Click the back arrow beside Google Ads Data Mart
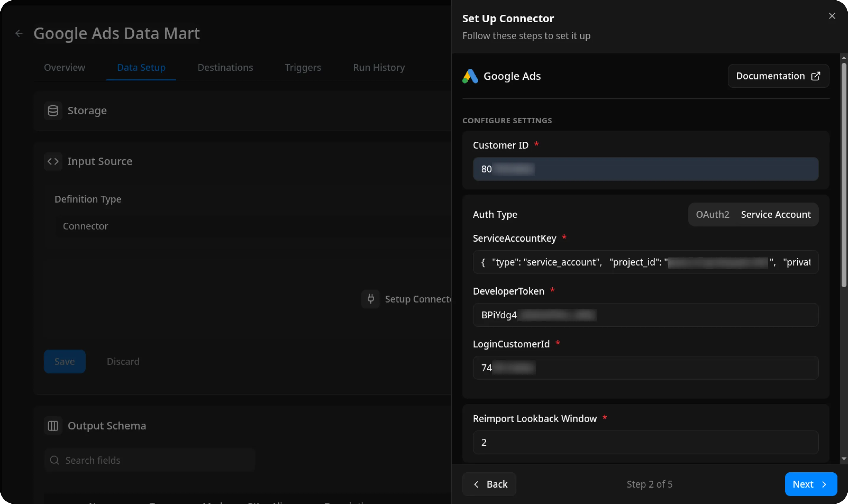Image resolution: width=848 pixels, height=504 pixels. point(19,33)
